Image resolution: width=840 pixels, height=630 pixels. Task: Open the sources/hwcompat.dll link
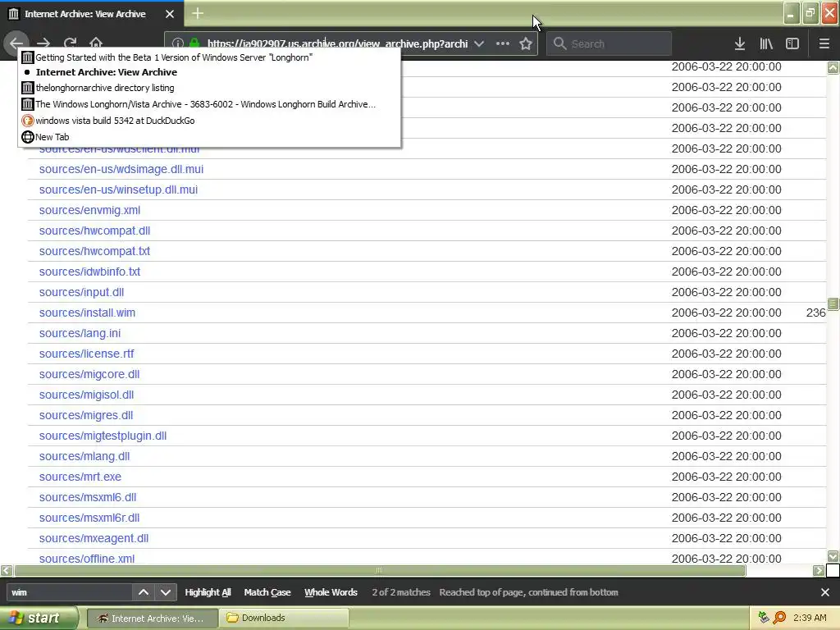click(x=94, y=231)
